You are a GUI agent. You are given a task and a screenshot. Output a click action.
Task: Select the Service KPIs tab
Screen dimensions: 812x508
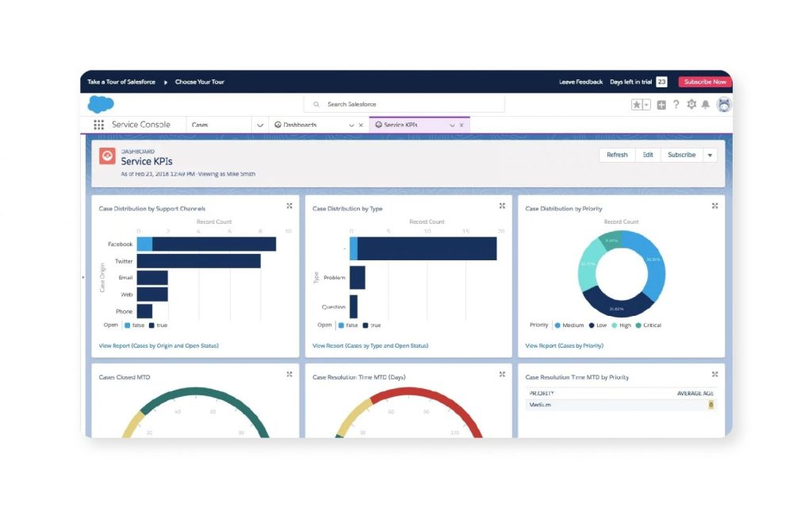[400, 125]
